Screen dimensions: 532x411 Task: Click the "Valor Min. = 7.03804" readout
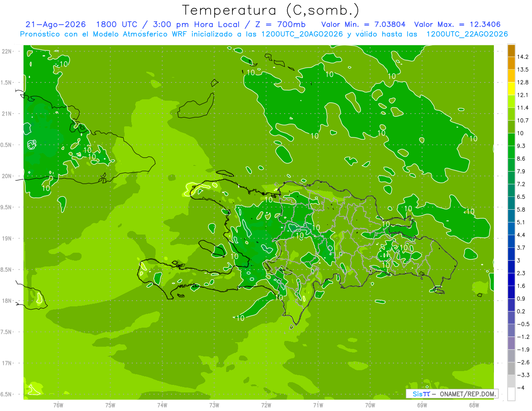pyautogui.click(x=364, y=25)
